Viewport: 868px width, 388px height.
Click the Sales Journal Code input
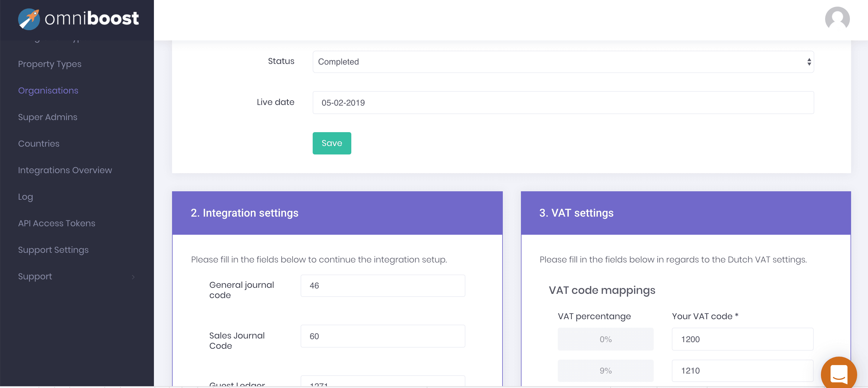coord(382,336)
